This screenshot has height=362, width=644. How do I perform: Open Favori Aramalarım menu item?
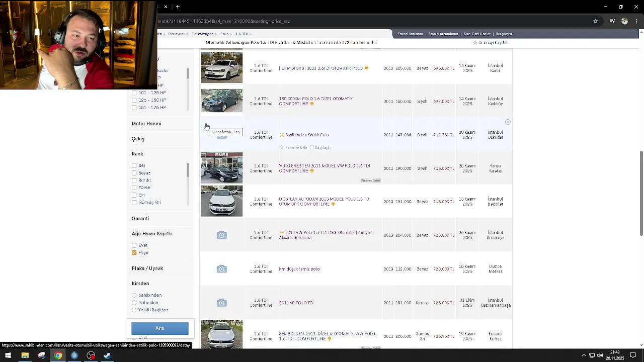443,34
